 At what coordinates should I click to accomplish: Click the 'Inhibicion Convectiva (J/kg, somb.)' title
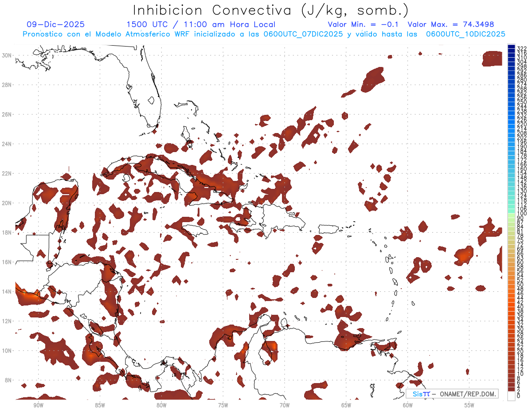tap(271, 10)
